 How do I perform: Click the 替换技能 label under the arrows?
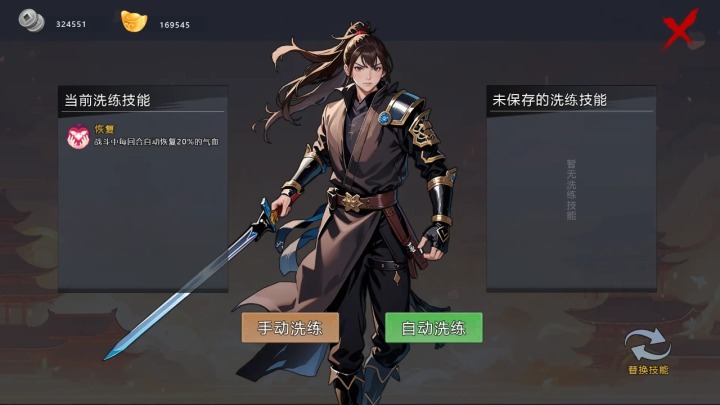648,370
